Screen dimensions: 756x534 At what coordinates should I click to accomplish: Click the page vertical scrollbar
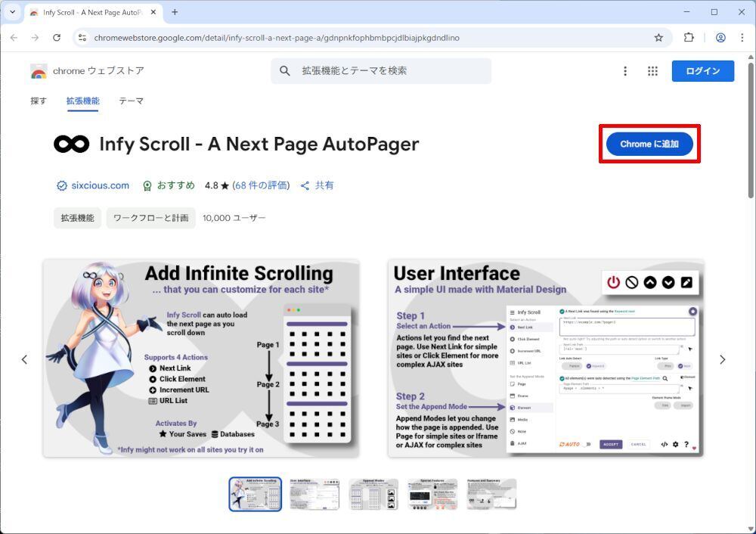(x=751, y=130)
